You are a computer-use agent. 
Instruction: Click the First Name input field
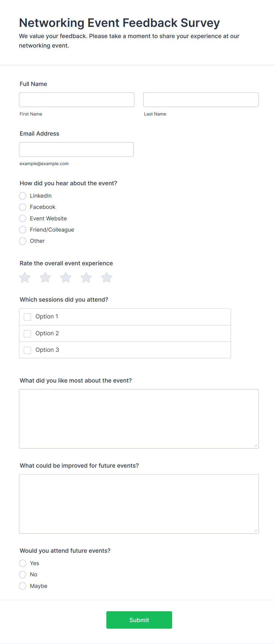pyautogui.click(x=76, y=100)
